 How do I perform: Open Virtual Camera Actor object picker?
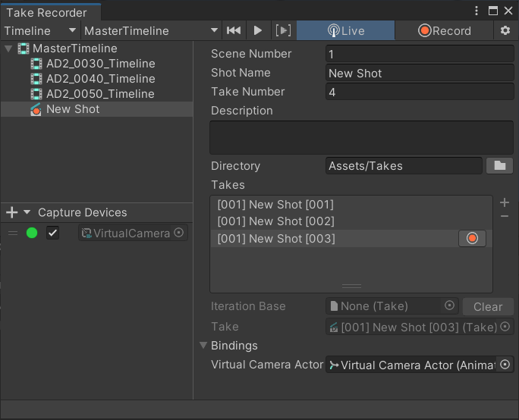click(505, 365)
